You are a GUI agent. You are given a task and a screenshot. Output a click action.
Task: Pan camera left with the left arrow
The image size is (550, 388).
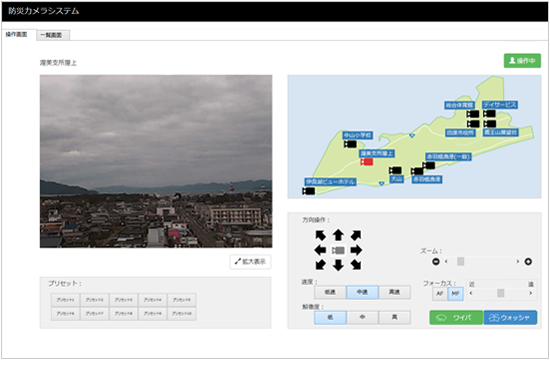320,250
